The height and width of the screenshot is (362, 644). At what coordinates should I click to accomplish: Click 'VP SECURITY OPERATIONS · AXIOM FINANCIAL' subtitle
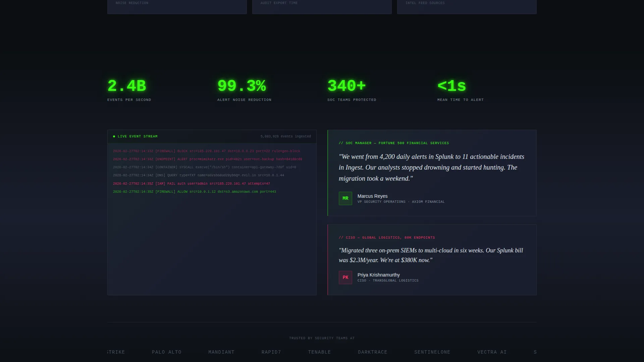[401, 202]
